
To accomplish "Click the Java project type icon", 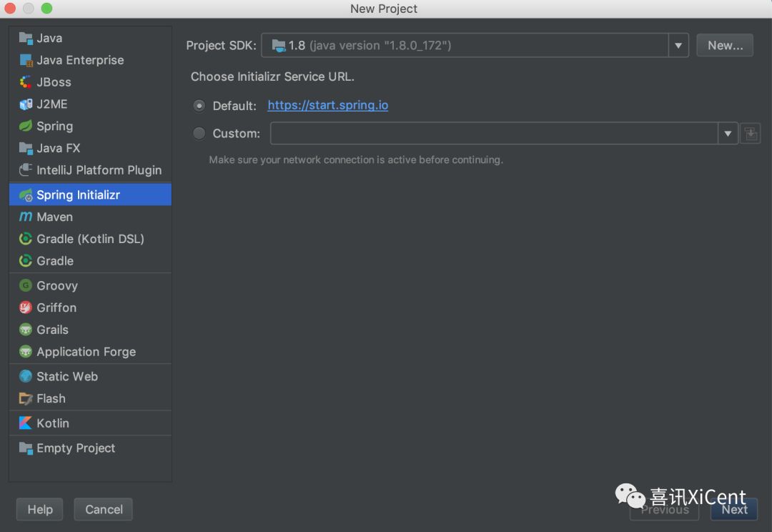I will click(x=26, y=38).
